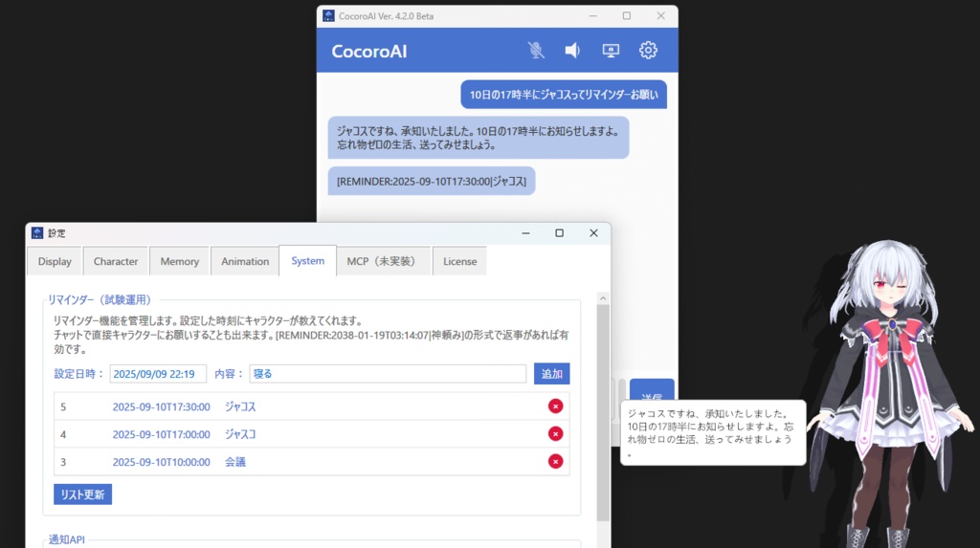
Task: Click the assistant reply bubble in chat window
Action: [x=479, y=138]
